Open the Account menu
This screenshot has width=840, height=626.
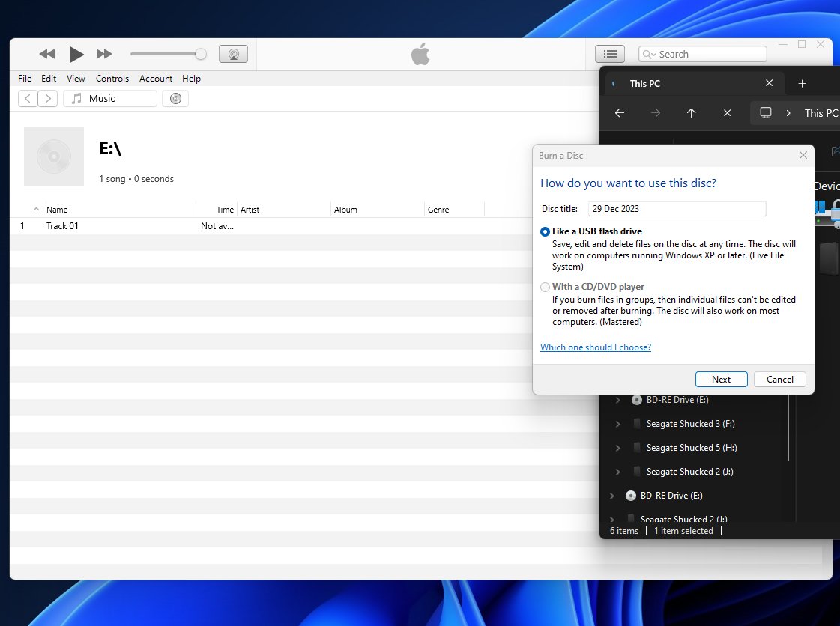[x=156, y=79]
